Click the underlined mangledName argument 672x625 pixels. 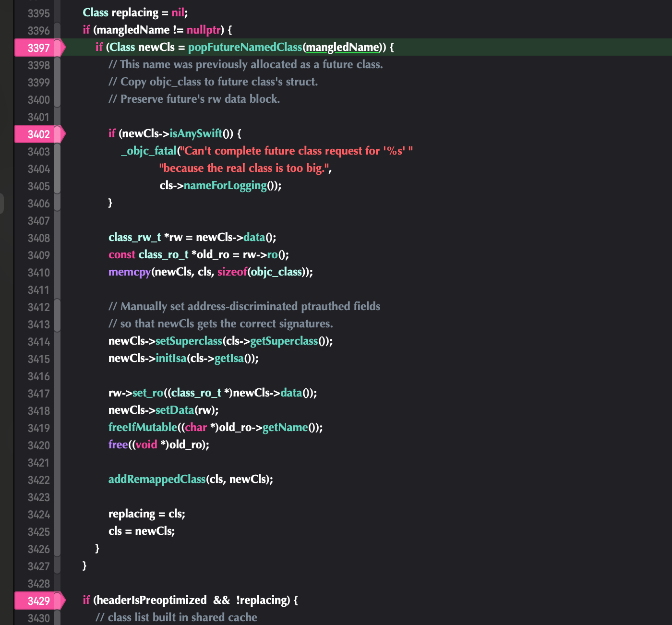(343, 47)
